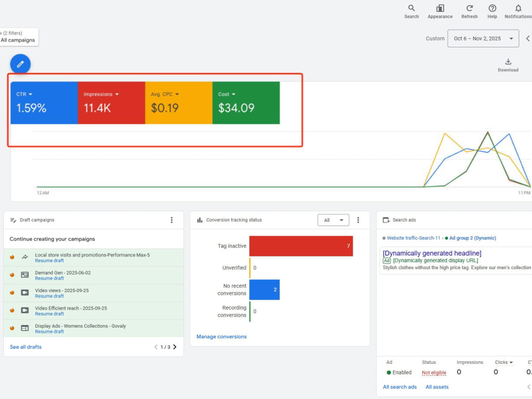532x399 pixels.
Task: Go to next page of draft campaigns
Action: coord(174,347)
